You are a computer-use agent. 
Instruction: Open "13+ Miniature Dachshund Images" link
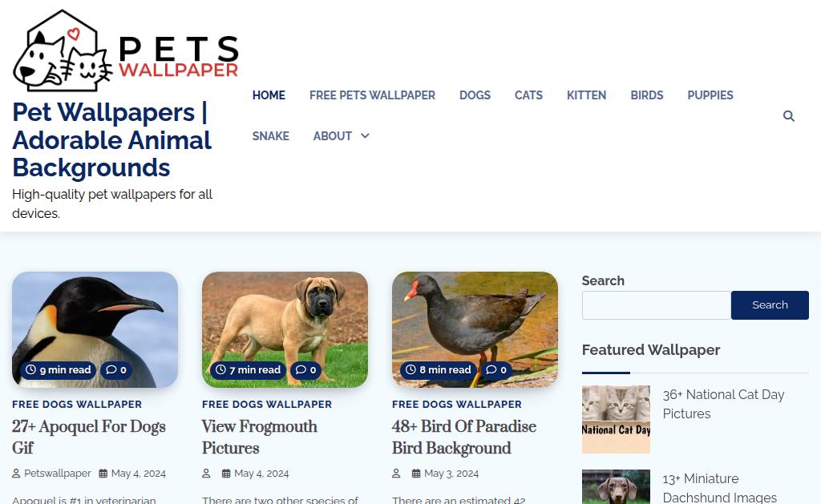coord(719,488)
